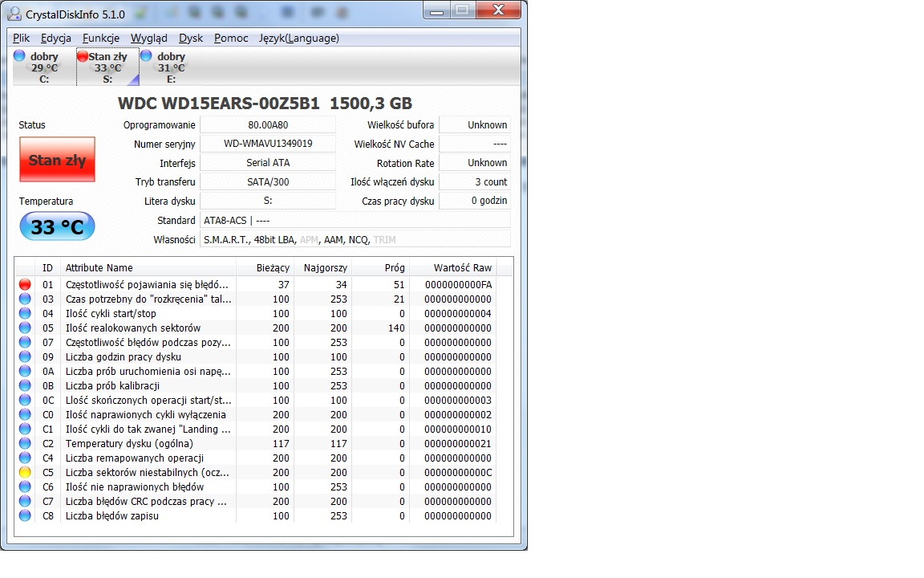Click the Własności features field
This screenshot has height=578, width=924.
pos(355,239)
